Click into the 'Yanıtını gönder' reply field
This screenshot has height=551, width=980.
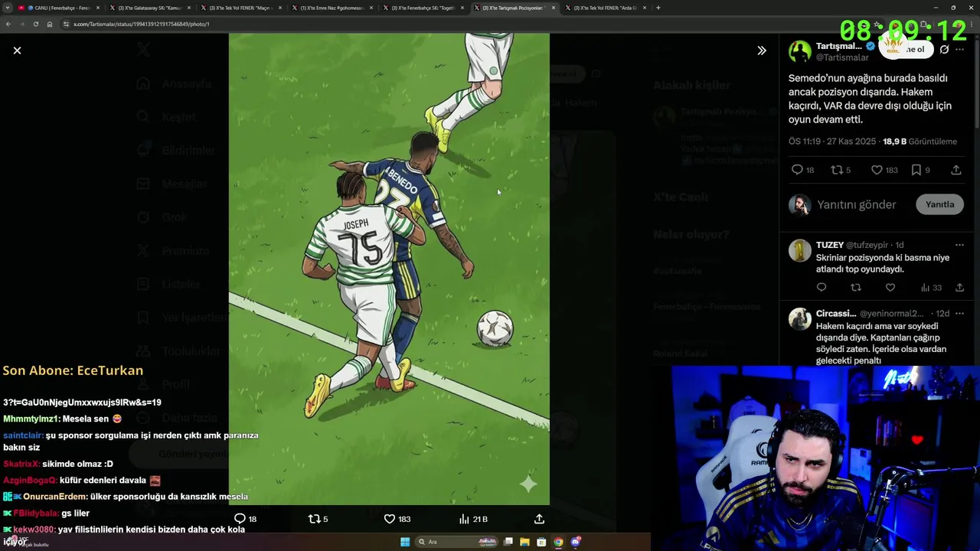[x=856, y=204]
